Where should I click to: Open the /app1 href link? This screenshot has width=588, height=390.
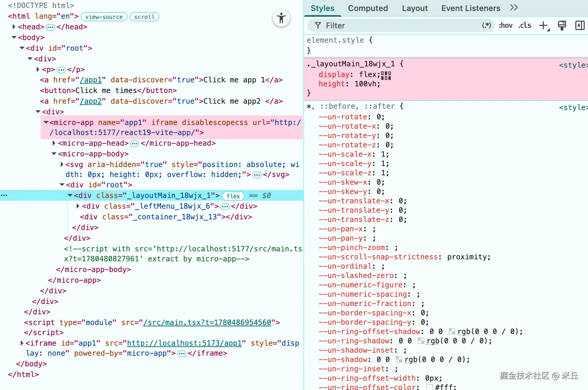click(x=91, y=80)
